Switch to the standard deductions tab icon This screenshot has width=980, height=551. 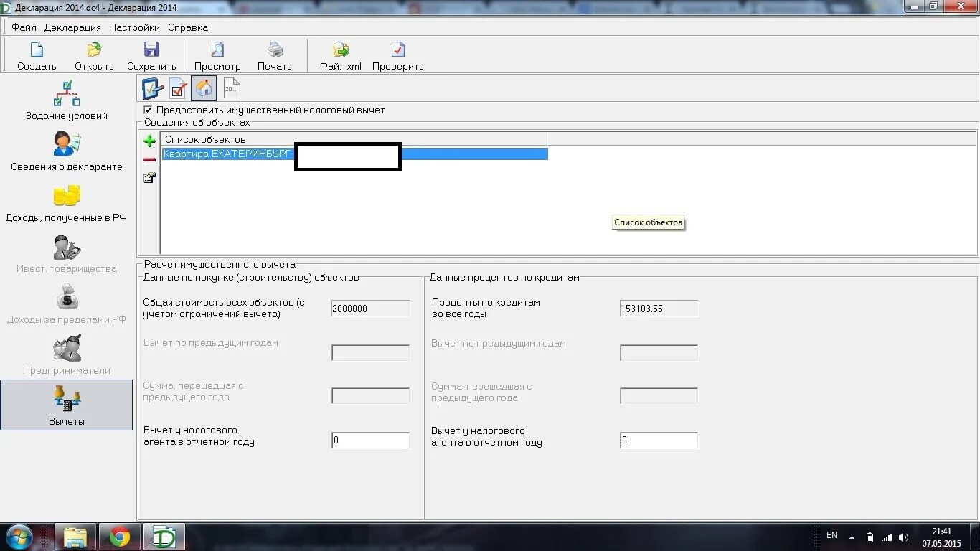[x=153, y=88]
